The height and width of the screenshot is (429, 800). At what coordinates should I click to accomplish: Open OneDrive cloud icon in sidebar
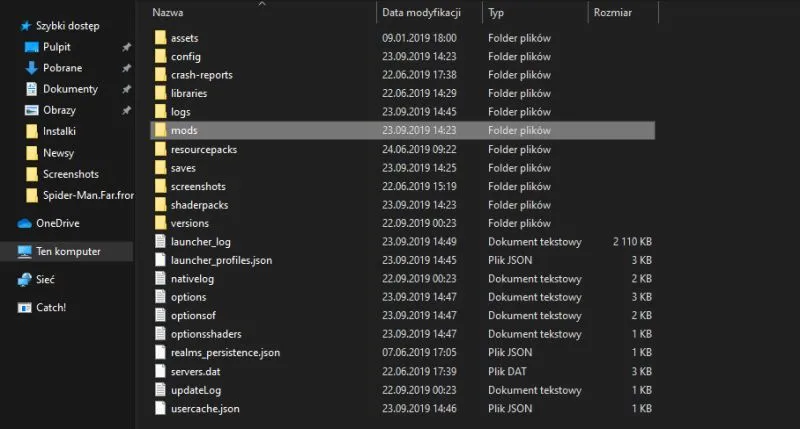tap(25, 223)
